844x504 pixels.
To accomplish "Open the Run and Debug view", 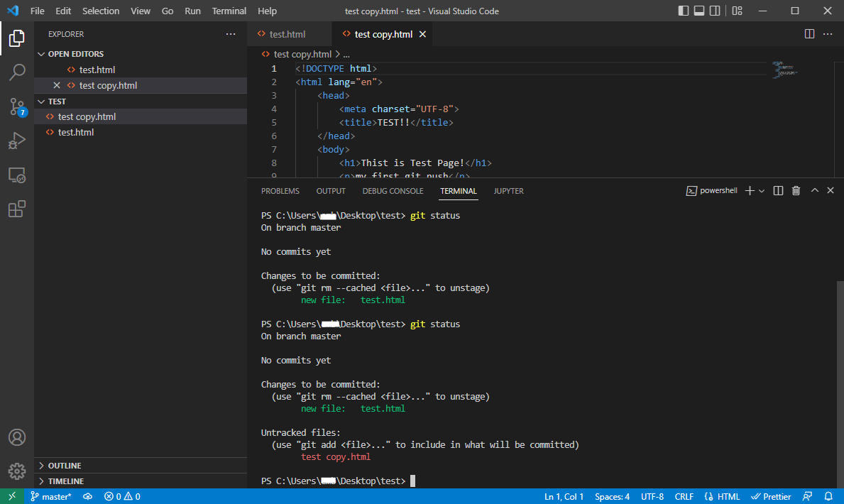I will click(17, 141).
